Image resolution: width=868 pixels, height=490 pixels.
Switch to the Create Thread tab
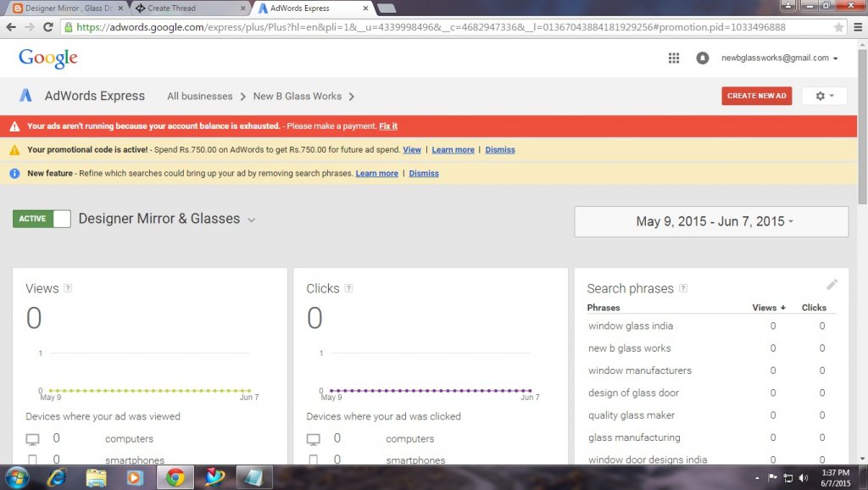pos(188,8)
